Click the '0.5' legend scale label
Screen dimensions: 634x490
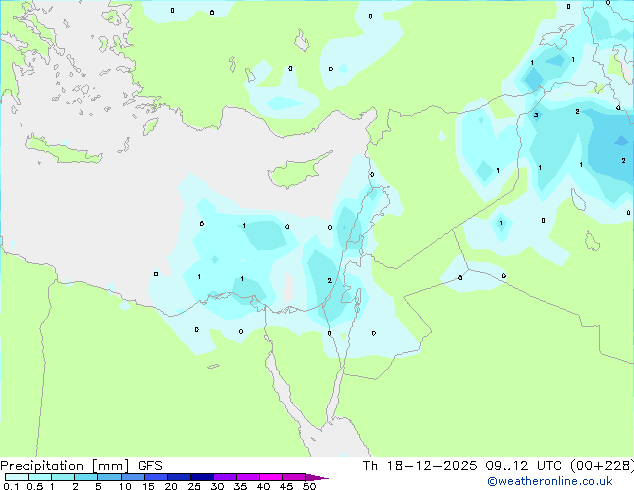(x=35, y=486)
